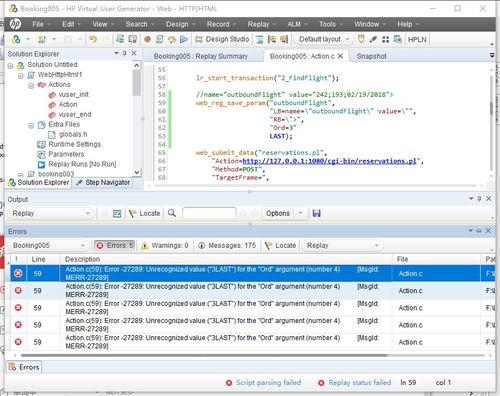Screen dimensions: 500x396
Task: Toggle the Messages: 175 filter button
Action: [227, 246]
